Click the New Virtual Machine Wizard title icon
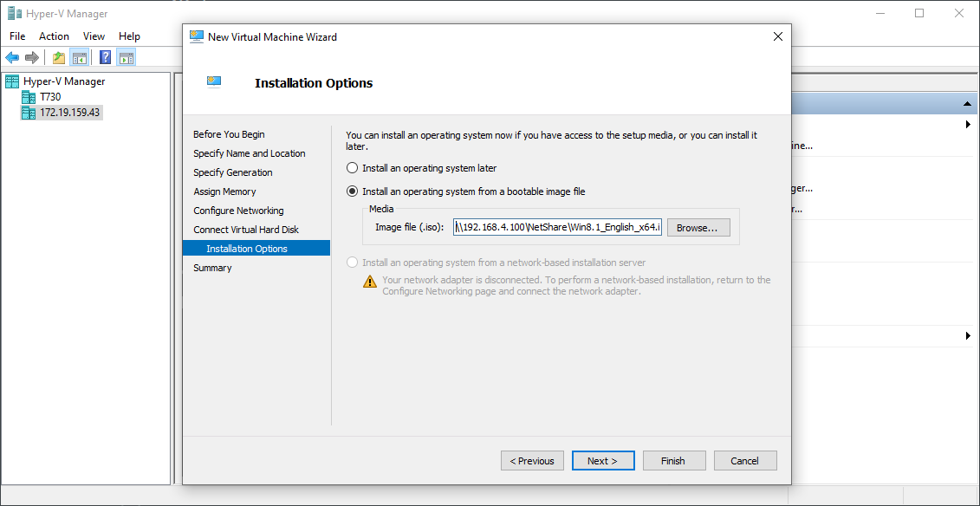 tap(196, 36)
